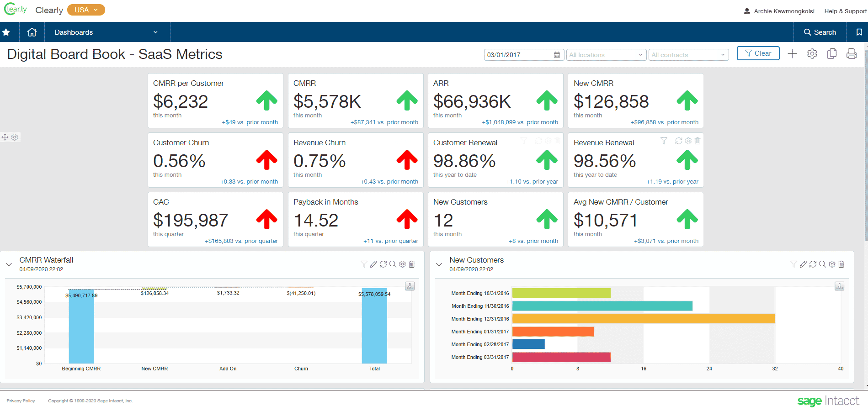Image resolution: width=868 pixels, height=411 pixels.
Task: Open settings for the CMRR Waterfall component
Action: coord(402,264)
